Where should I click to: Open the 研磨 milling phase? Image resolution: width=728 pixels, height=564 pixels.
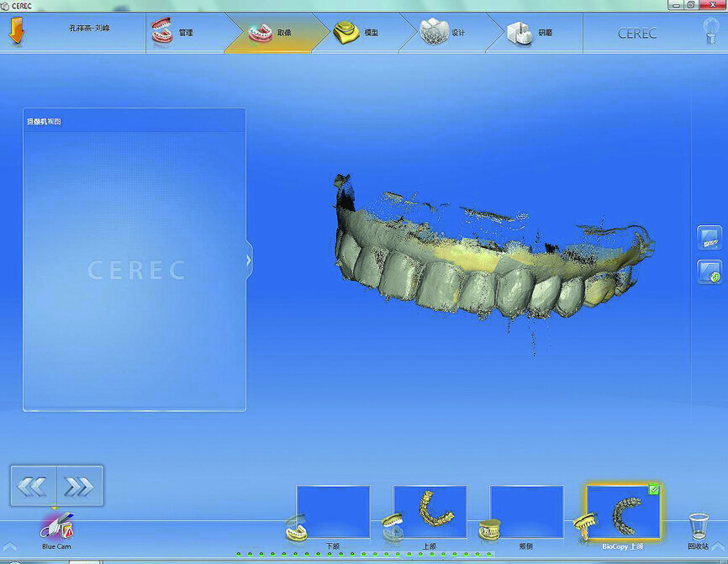(531, 33)
